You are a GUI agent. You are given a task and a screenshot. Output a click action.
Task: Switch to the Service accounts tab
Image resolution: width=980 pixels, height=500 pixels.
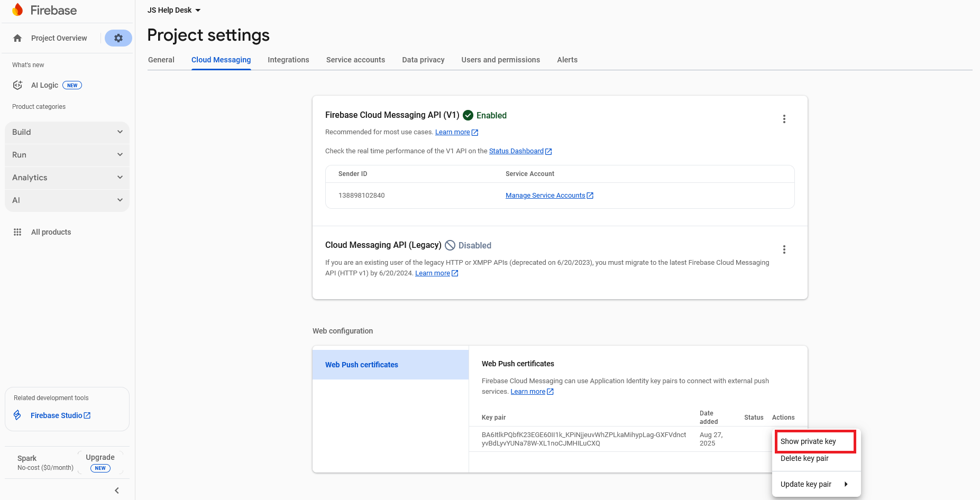tap(355, 60)
